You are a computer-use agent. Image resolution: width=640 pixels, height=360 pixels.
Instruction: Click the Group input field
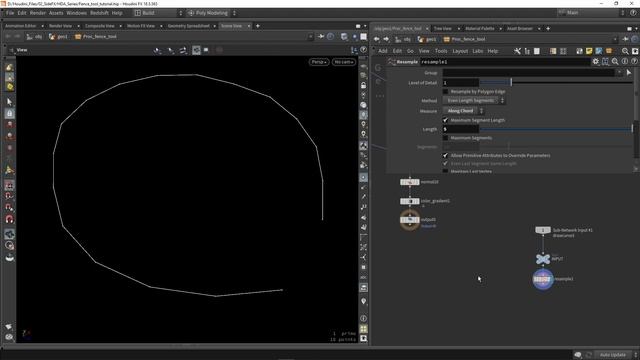[529, 73]
